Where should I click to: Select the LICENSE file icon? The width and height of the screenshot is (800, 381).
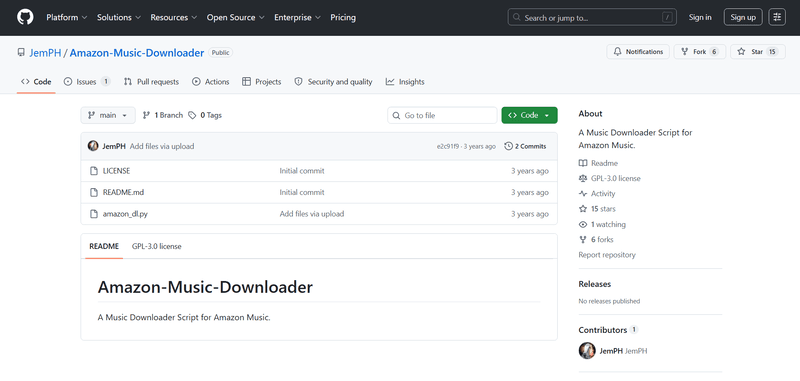point(94,171)
